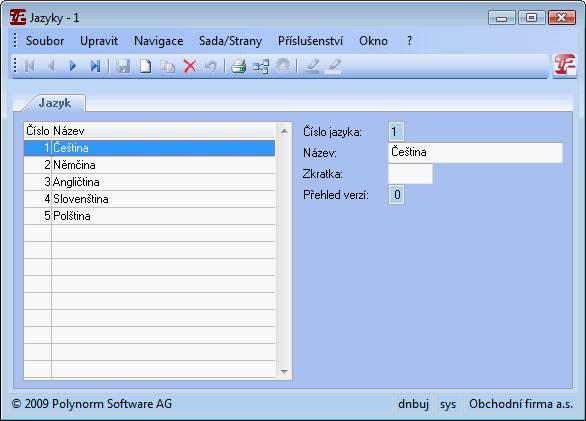
Task: Click the copy documents icon
Action: 167,66
